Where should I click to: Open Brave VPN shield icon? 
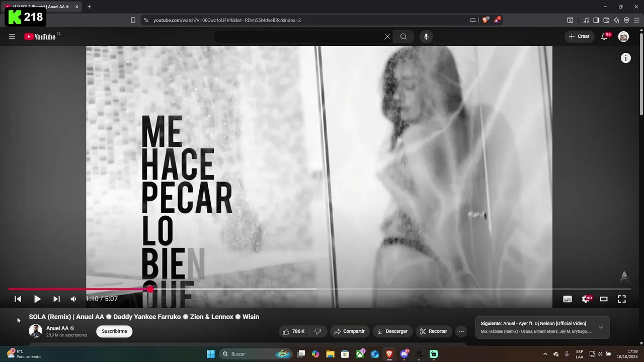626,20
